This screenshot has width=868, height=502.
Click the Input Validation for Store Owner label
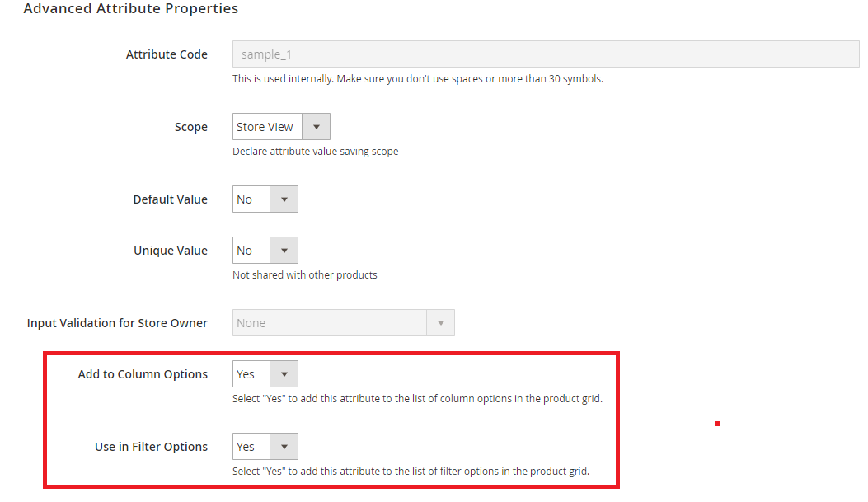(117, 323)
